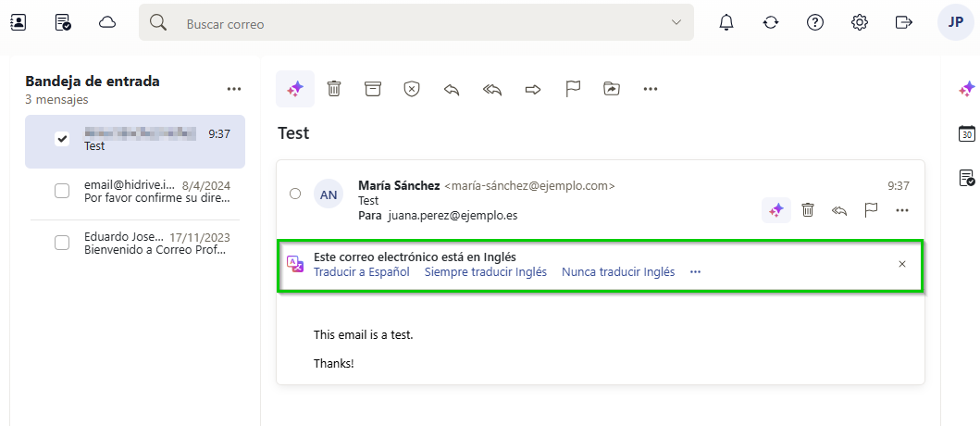Open the help question mark icon

click(x=815, y=22)
